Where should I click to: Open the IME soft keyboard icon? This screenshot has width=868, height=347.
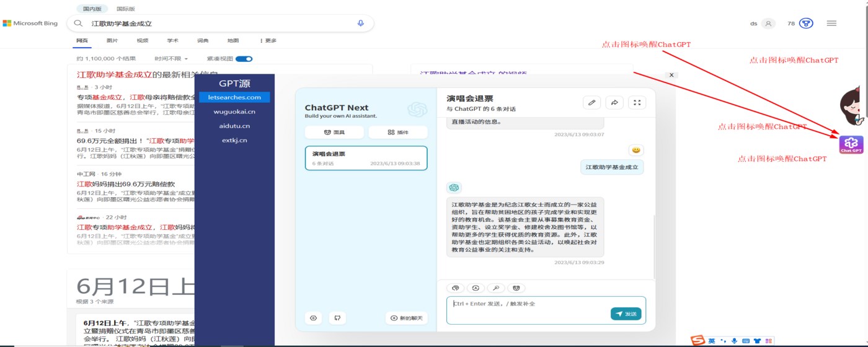tap(746, 341)
